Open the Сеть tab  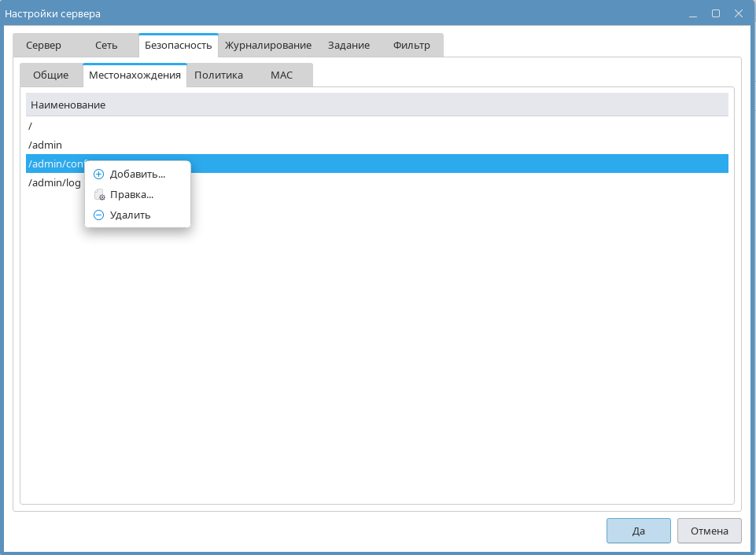pos(106,46)
